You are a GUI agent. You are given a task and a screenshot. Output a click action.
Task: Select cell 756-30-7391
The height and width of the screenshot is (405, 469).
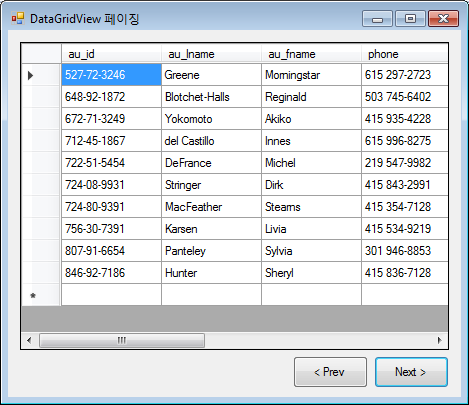(x=111, y=229)
